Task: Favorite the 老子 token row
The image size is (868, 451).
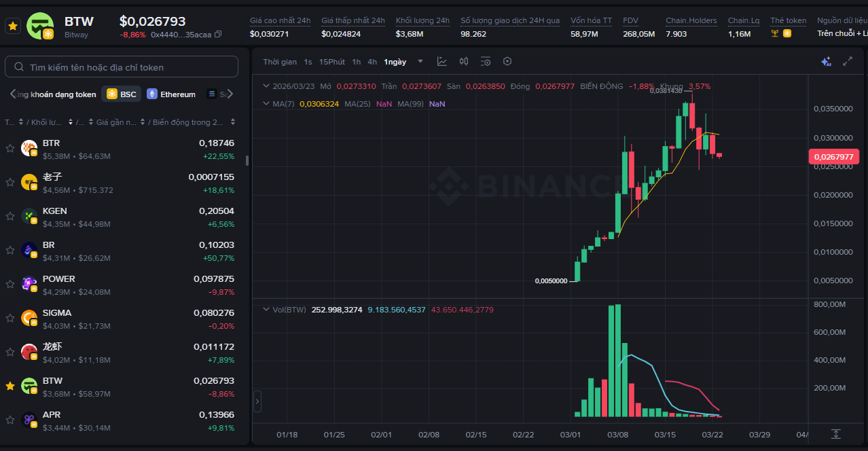Action: point(10,182)
